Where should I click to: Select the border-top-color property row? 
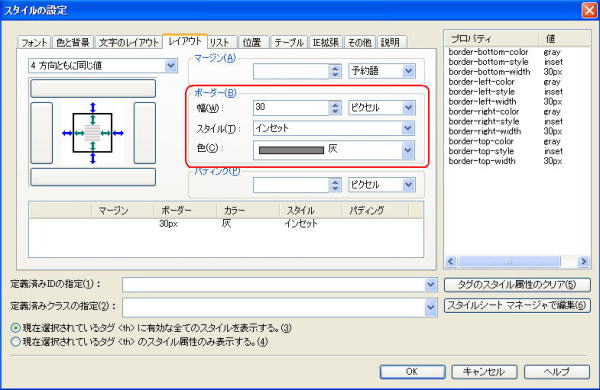pos(518,141)
